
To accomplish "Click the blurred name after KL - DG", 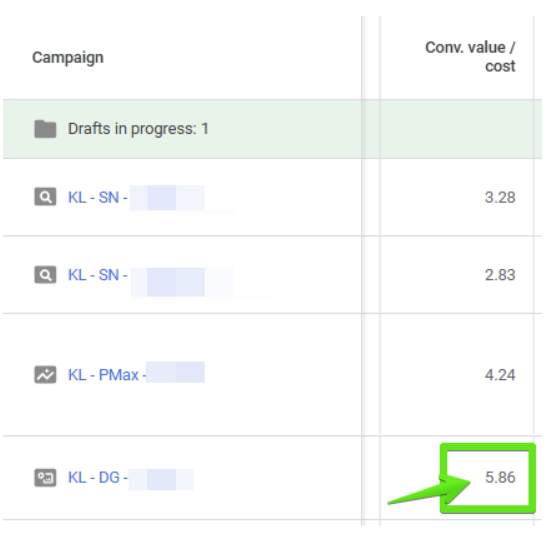I will pos(161,479).
